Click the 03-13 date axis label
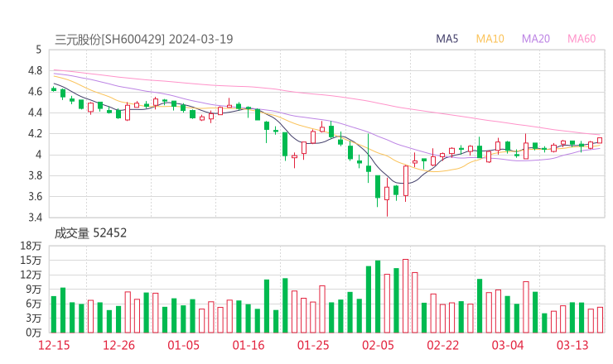This screenshot has width=613, height=364. coord(572,345)
